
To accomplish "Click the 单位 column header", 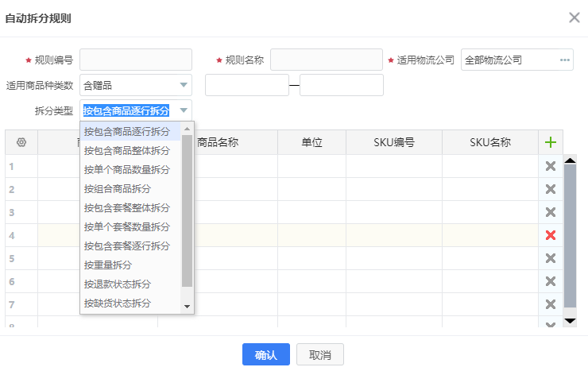I will 312,142.
